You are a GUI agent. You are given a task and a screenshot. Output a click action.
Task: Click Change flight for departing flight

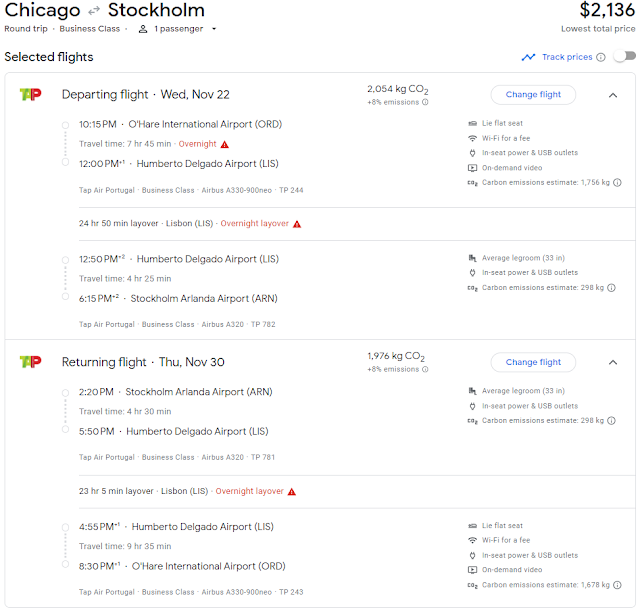(533, 95)
